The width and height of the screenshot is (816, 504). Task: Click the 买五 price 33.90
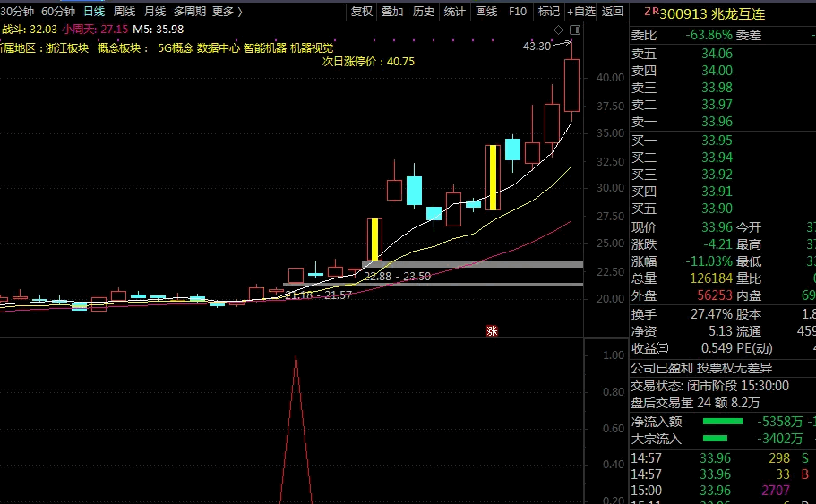click(x=717, y=209)
